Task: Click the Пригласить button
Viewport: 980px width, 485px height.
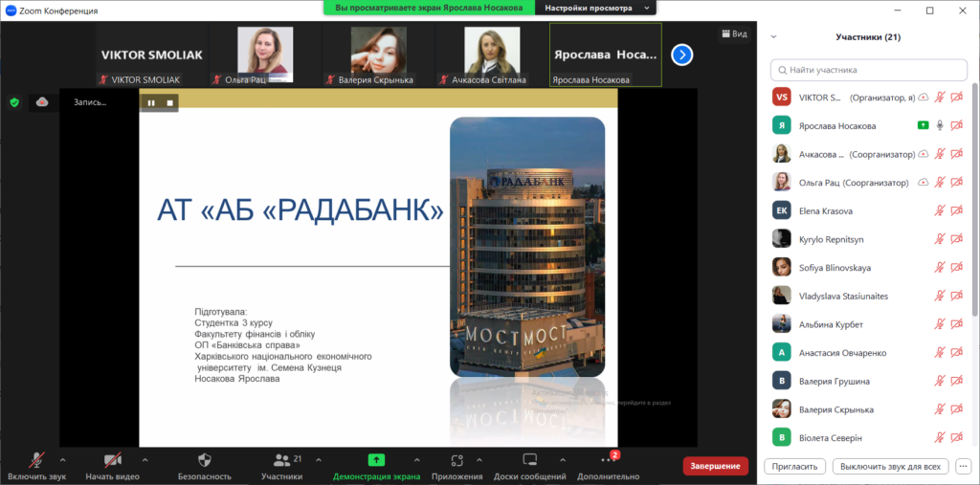Action: click(x=795, y=466)
